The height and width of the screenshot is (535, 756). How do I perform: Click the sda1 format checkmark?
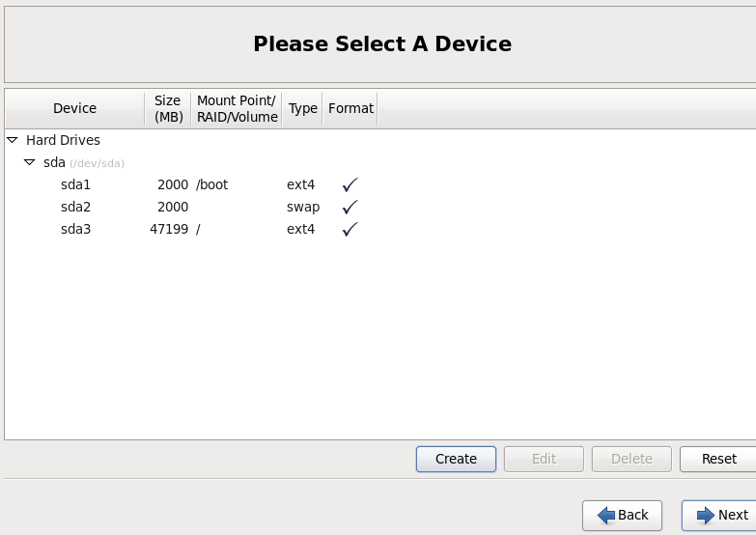pos(350,184)
